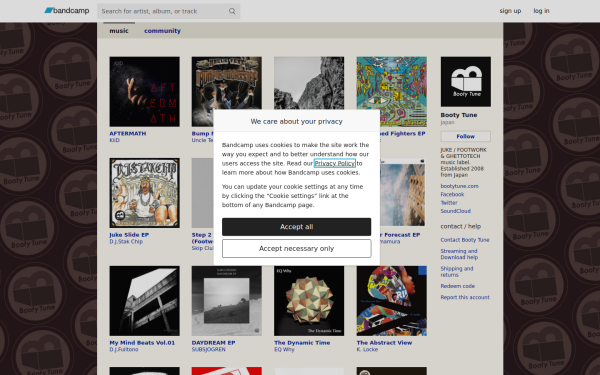The image size is (600, 375).
Task: Open The Dynamic Time album cover
Action: [309, 301]
